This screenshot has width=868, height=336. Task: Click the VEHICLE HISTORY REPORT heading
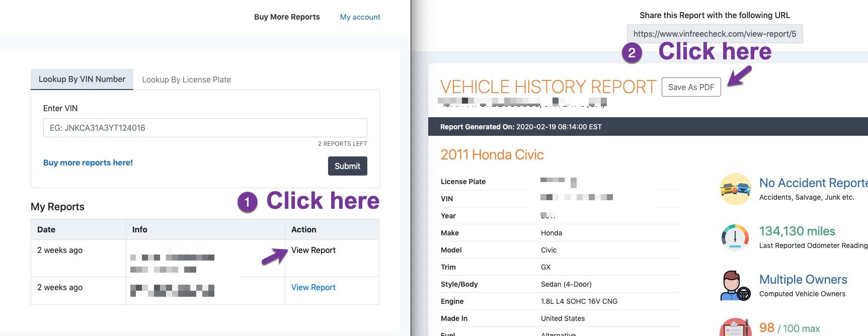tap(548, 87)
